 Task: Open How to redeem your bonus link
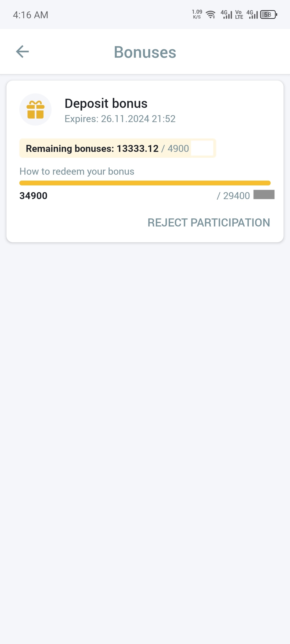tap(77, 171)
